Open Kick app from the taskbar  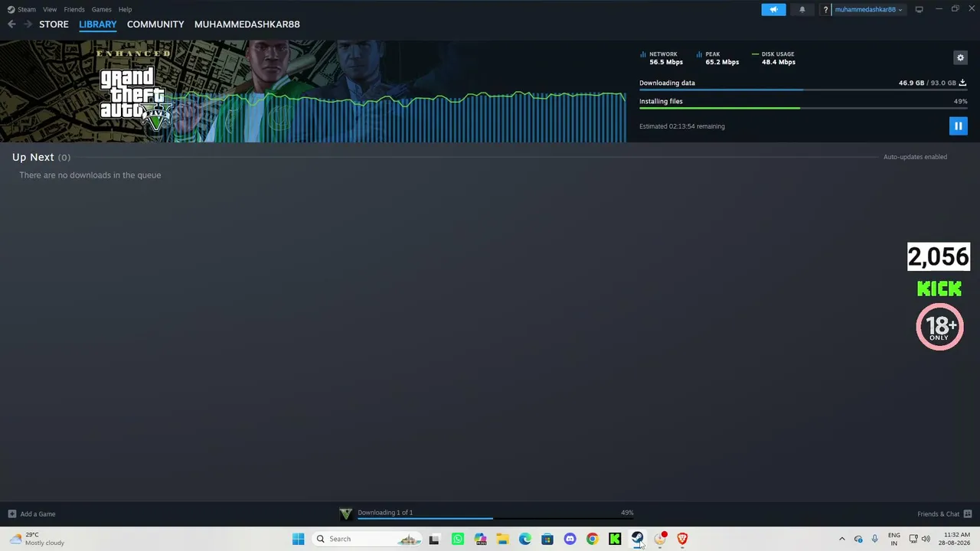tap(615, 539)
